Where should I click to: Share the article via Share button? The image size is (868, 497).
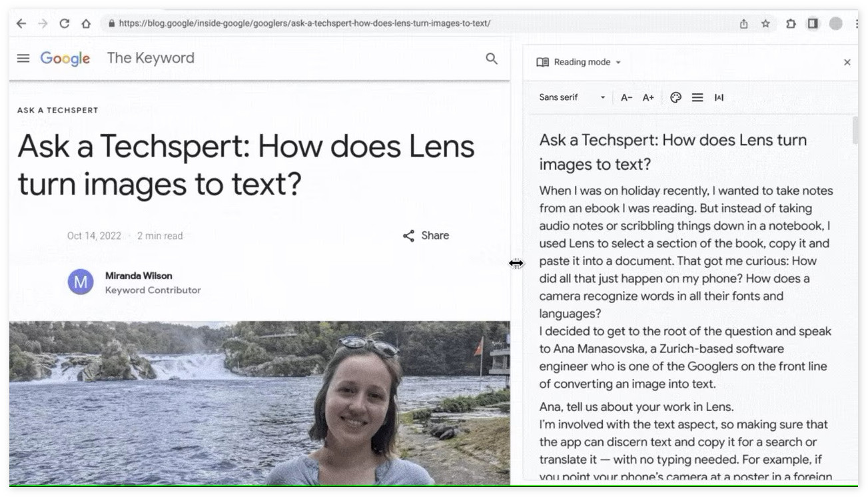426,235
